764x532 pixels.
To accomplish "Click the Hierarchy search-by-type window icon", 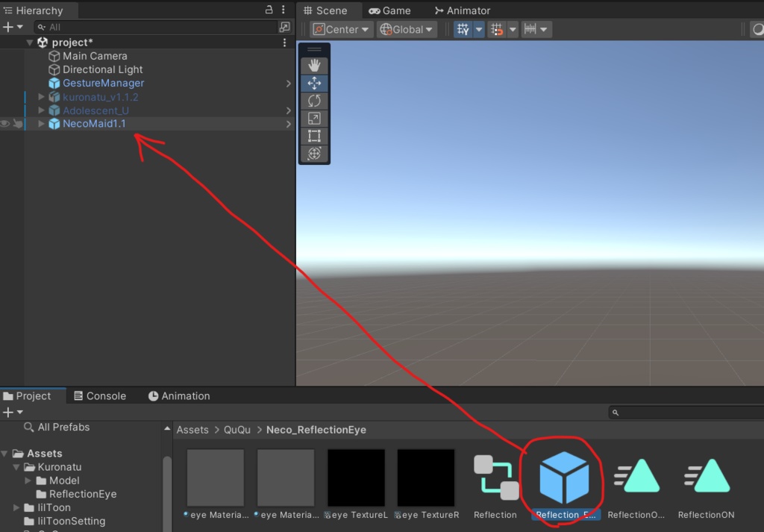I will coord(285,28).
